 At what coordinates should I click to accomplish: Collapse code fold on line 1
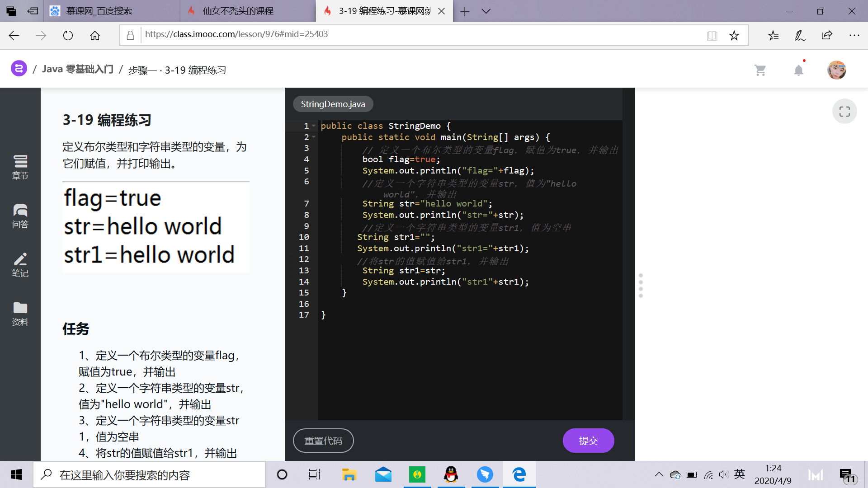point(314,126)
